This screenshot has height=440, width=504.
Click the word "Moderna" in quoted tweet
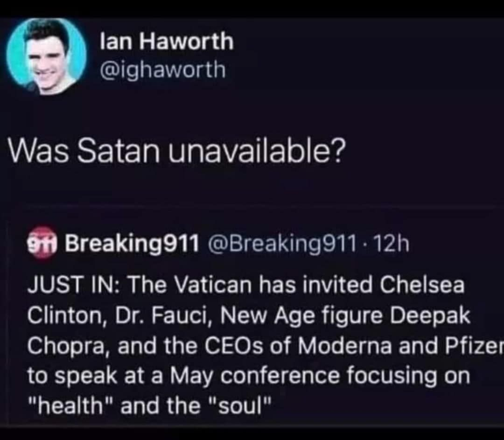(x=344, y=346)
